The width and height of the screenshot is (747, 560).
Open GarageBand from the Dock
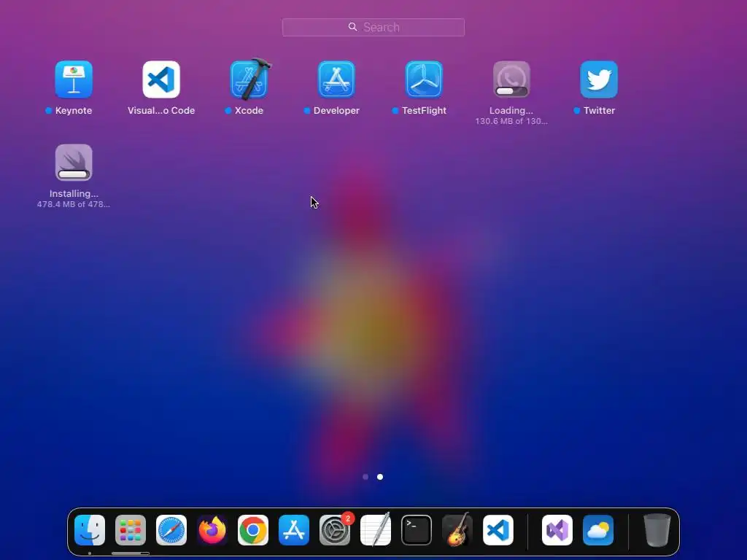pyautogui.click(x=457, y=530)
